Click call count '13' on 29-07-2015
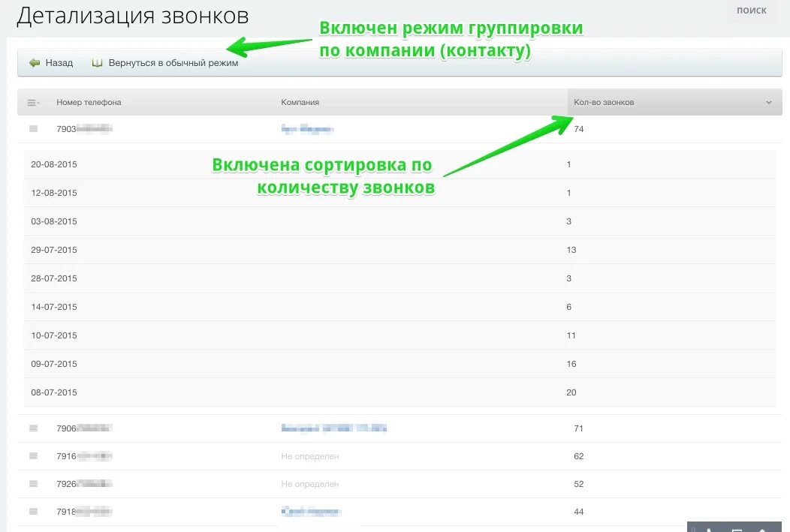 571,250
